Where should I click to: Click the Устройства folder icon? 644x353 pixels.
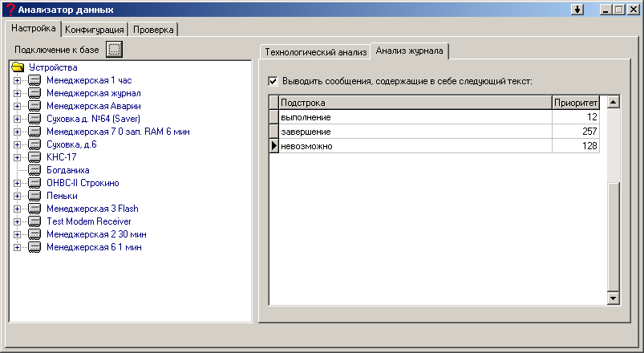(x=18, y=67)
